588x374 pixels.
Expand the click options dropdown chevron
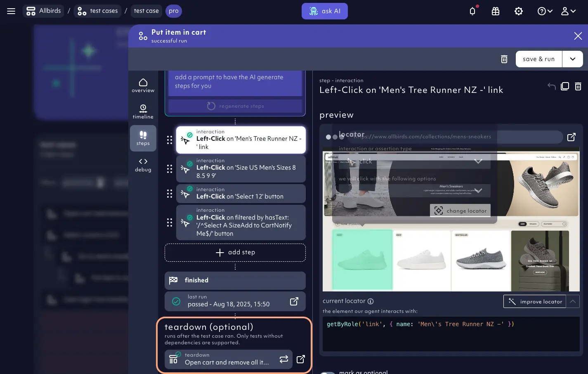click(x=478, y=191)
